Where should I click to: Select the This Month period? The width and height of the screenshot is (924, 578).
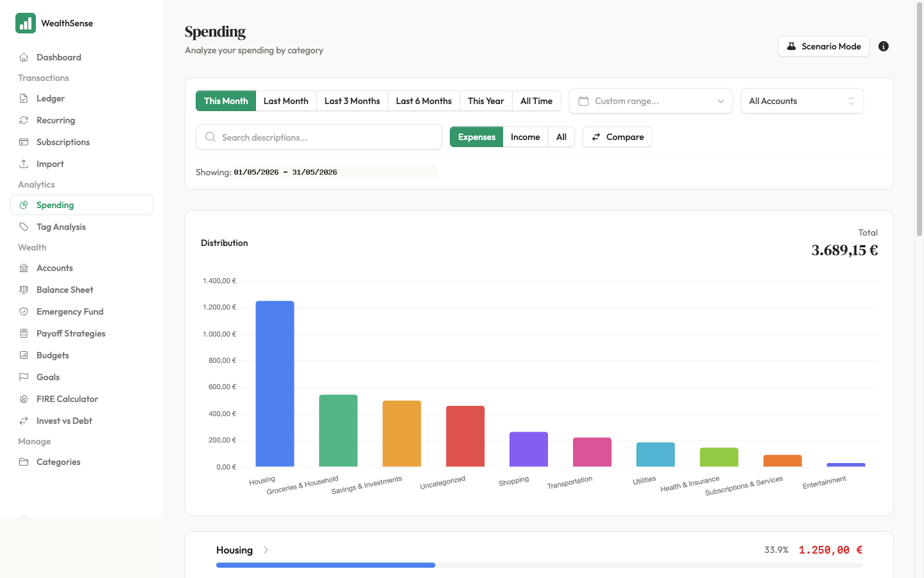click(226, 101)
